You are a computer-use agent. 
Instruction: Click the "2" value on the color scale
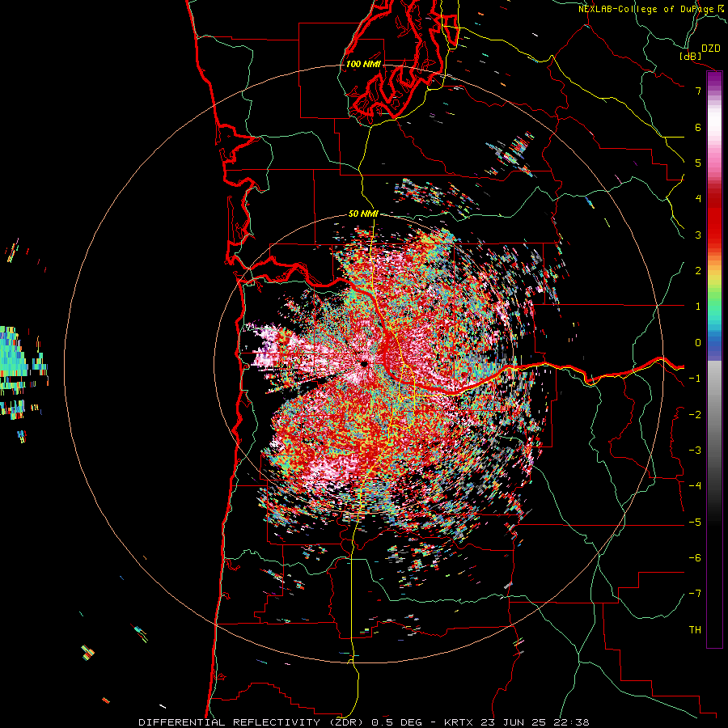tap(698, 271)
